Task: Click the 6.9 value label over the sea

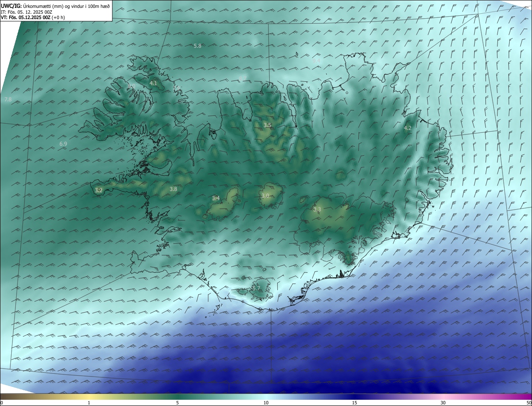Action: tap(63, 144)
